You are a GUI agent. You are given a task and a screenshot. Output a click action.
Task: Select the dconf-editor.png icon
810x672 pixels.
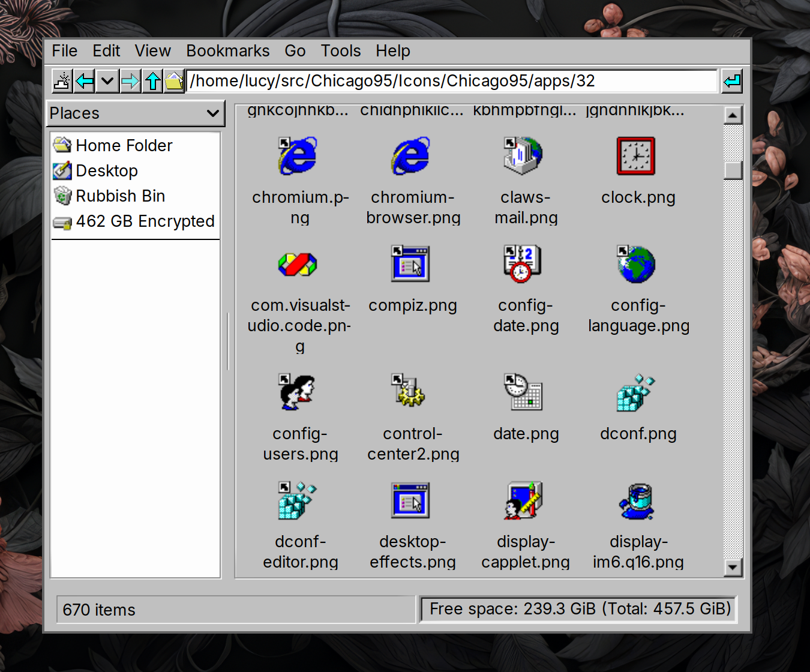[x=298, y=500]
